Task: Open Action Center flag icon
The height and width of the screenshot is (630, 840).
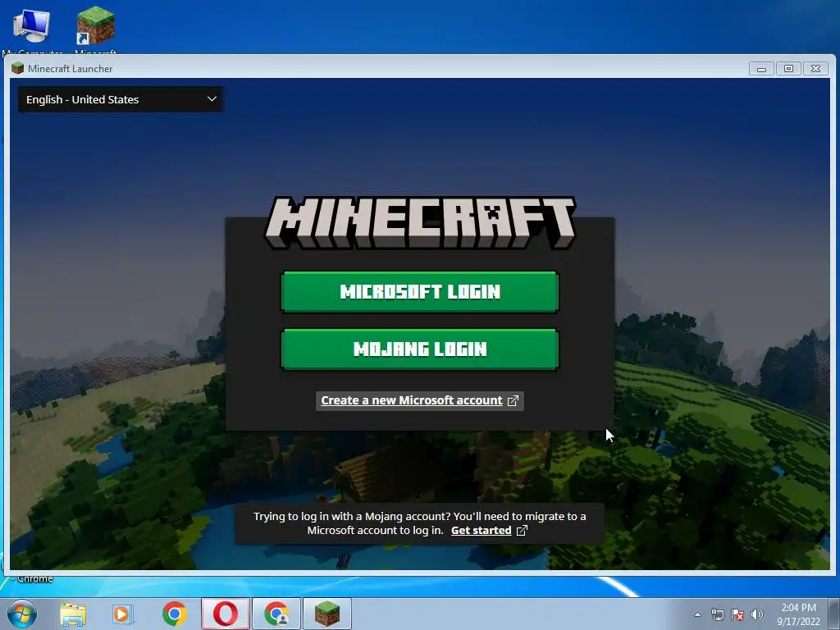Action: [x=737, y=614]
